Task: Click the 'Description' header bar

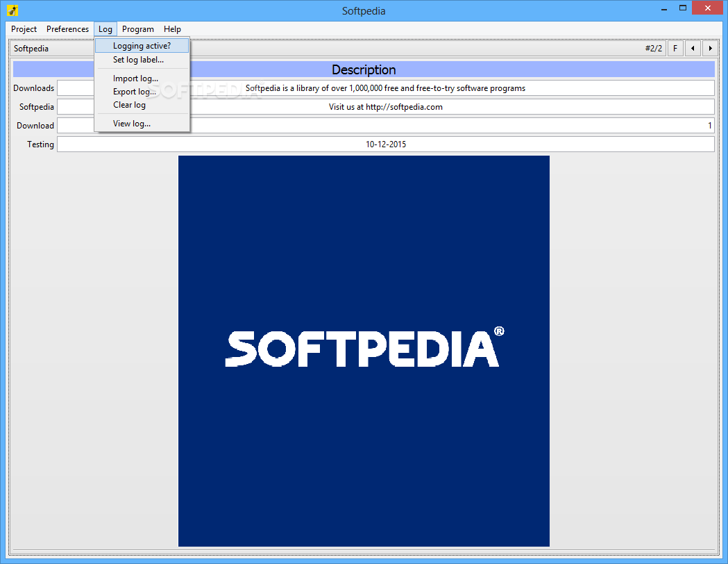Action: (364, 69)
